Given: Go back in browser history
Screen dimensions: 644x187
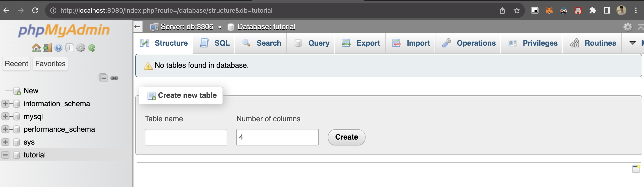Looking at the screenshot, I should click(x=7, y=11).
